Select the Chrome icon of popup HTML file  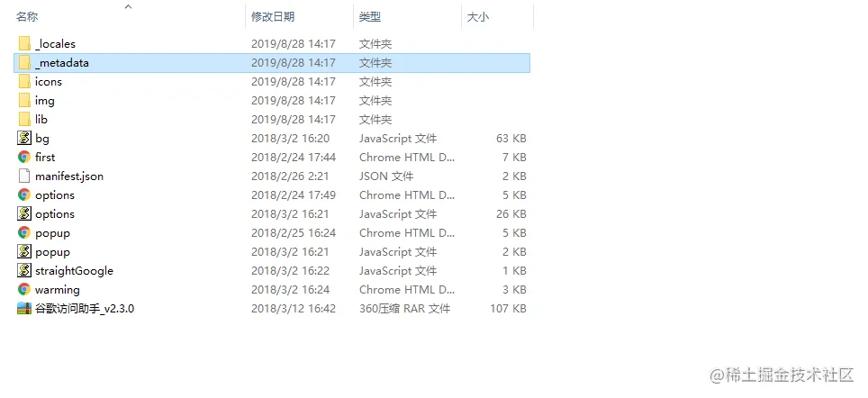(23, 232)
